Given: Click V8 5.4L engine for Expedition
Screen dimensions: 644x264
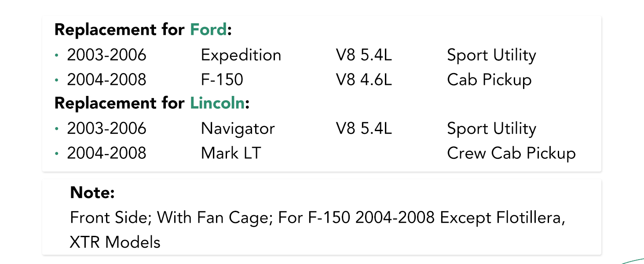Looking at the screenshot, I should coord(364,55).
